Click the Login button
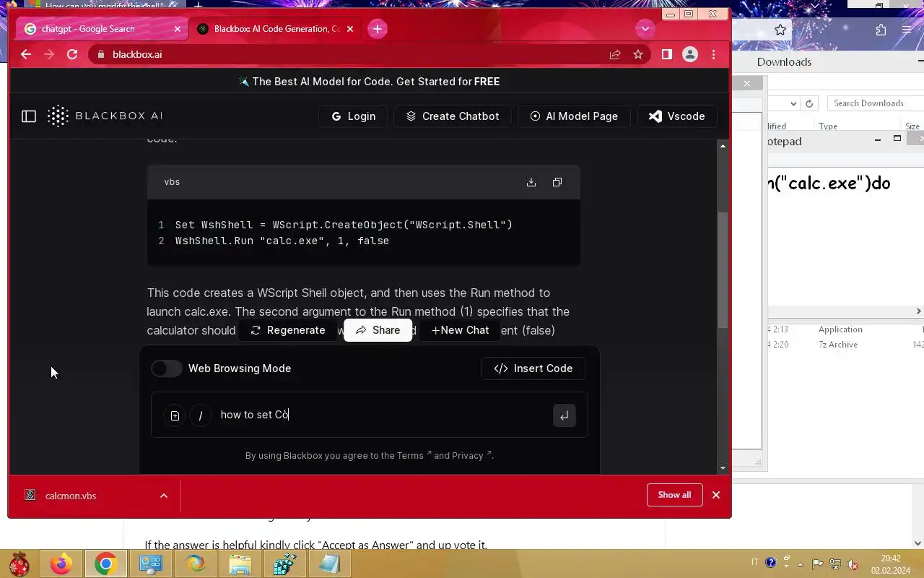The height and width of the screenshot is (578, 924). [353, 116]
